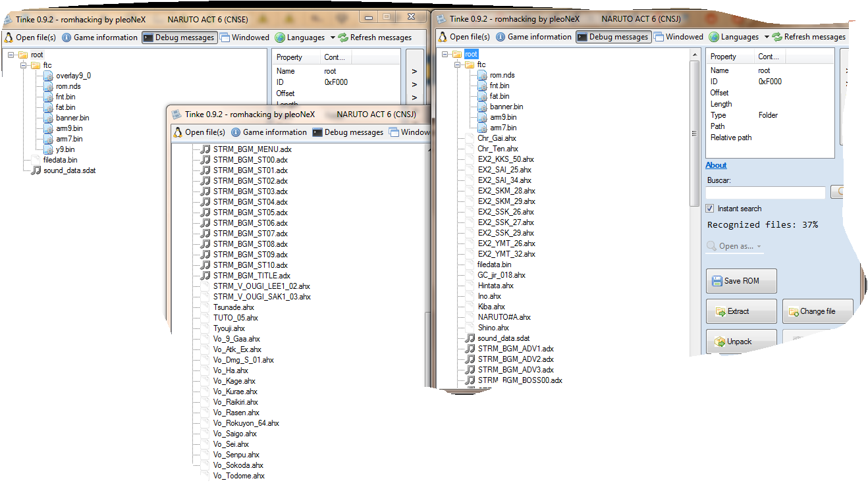Click the STRM_BGM_TITLE.adx music icon
Image resolution: width=868 pixels, height=483 pixels.
[205, 276]
